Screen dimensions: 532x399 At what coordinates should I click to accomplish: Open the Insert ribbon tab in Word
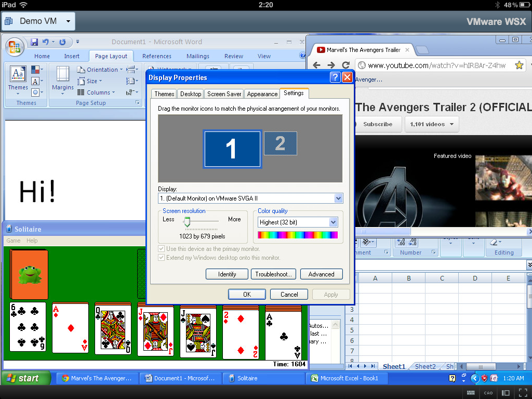click(x=72, y=56)
